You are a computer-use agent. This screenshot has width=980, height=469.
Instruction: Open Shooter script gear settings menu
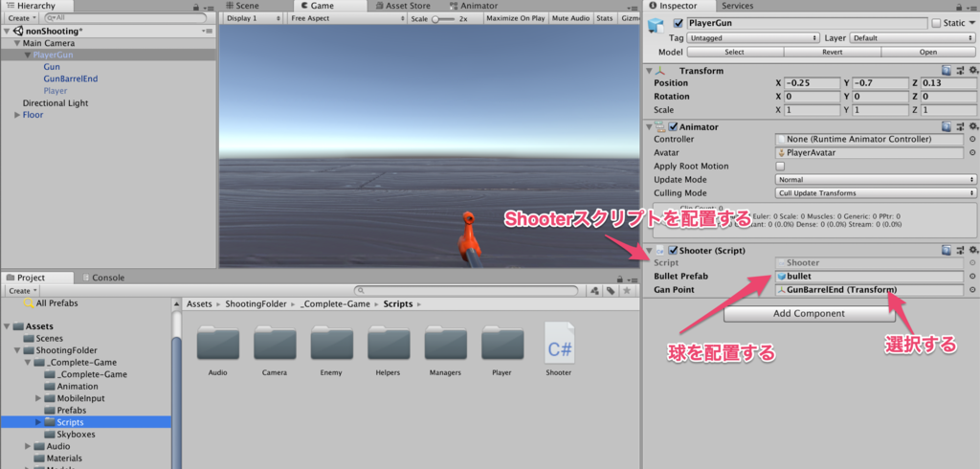point(973,250)
